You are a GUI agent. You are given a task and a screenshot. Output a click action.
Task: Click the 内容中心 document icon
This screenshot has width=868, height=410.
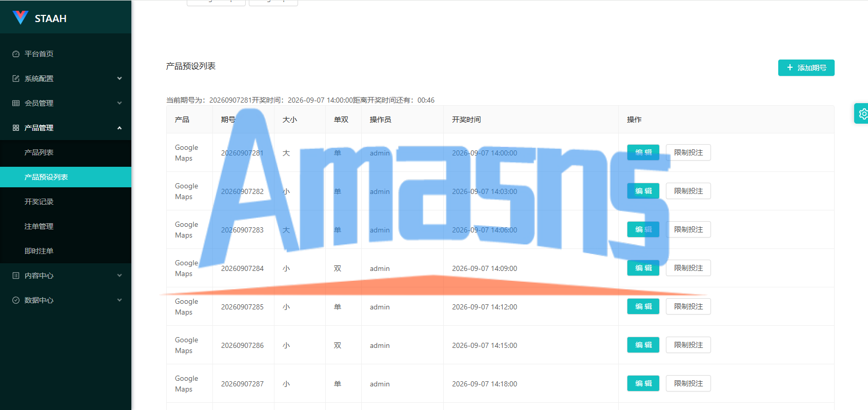[16, 276]
